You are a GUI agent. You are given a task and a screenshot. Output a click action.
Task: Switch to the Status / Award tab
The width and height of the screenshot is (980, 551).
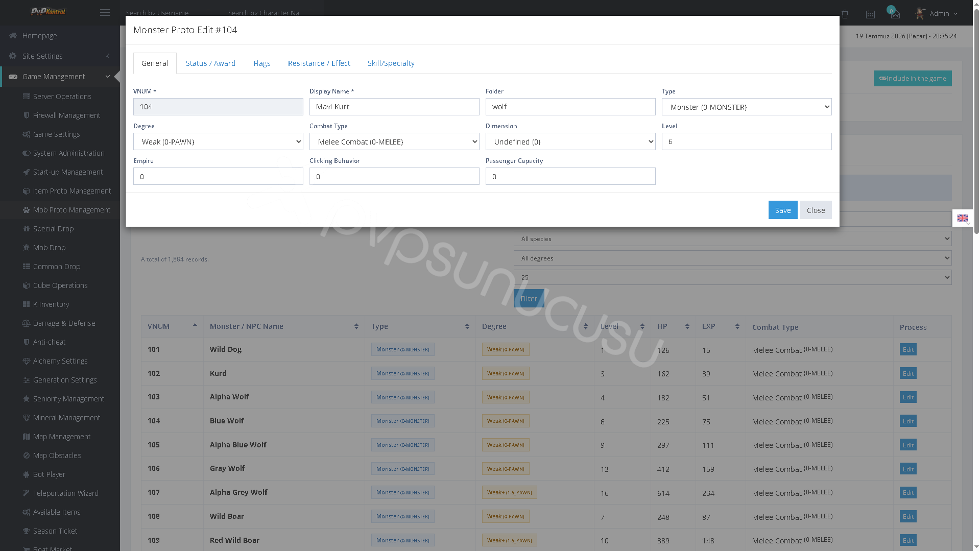[210, 63]
